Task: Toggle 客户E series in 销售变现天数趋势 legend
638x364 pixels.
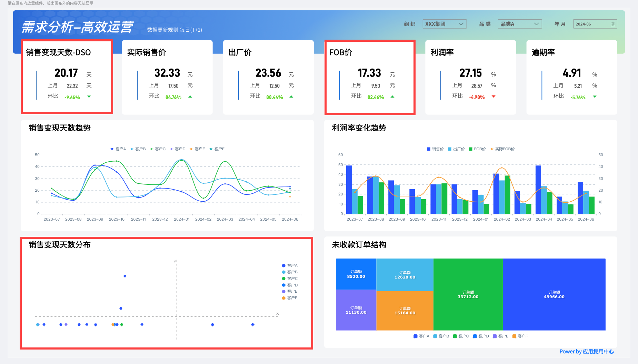Action: (197, 149)
